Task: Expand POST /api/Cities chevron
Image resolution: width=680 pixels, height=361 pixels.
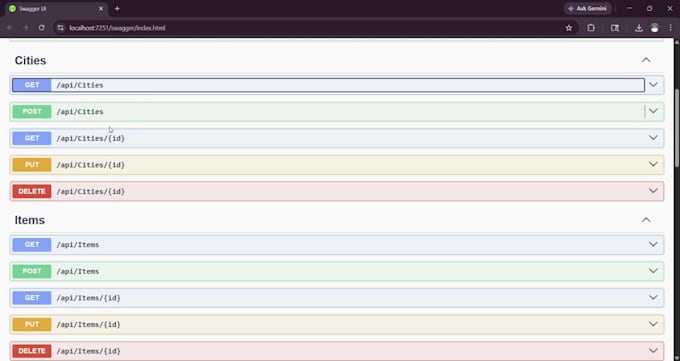Action: pos(653,112)
